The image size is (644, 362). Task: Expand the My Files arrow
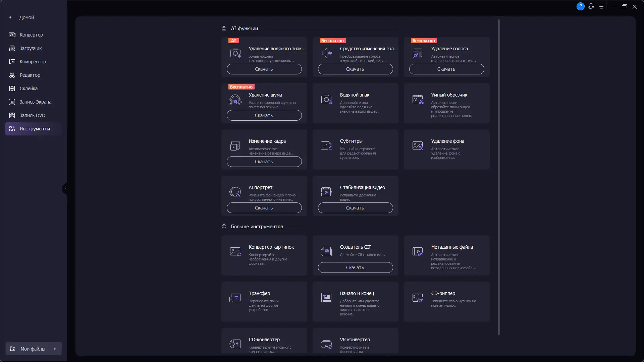(x=55, y=349)
